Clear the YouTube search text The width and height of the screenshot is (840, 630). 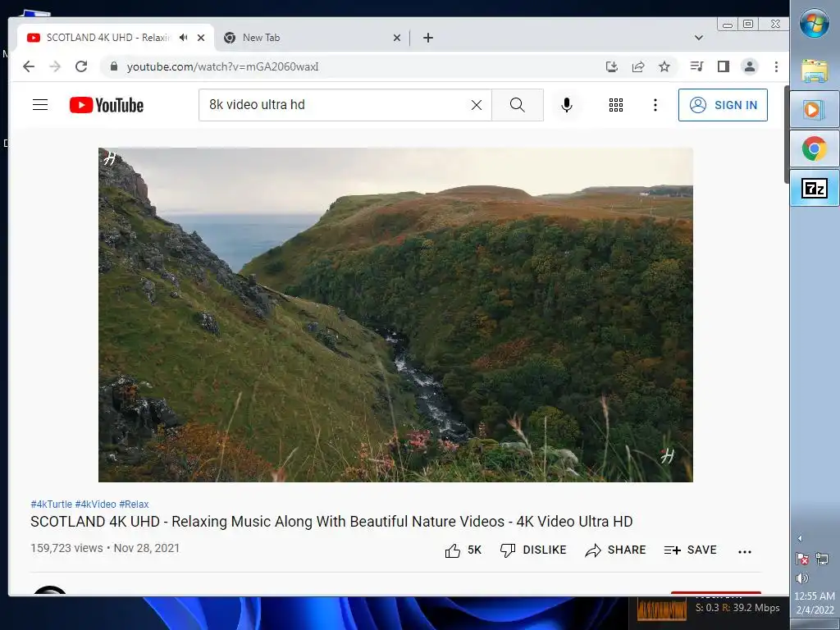pos(477,105)
